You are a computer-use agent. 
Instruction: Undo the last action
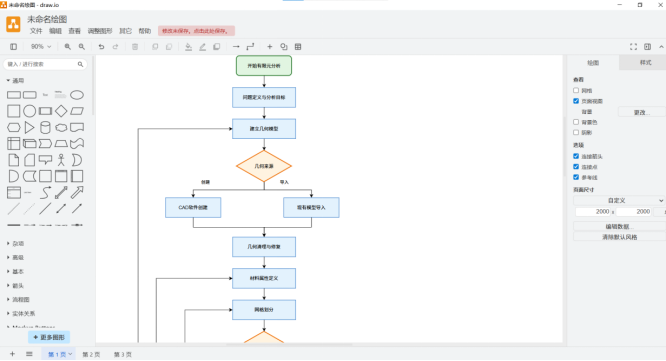(101, 47)
